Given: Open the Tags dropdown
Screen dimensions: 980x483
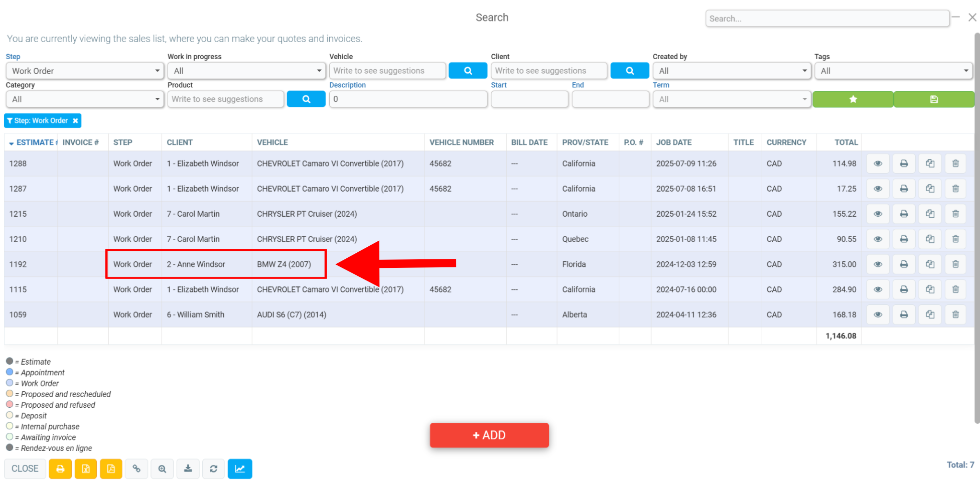Looking at the screenshot, I should click(893, 71).
